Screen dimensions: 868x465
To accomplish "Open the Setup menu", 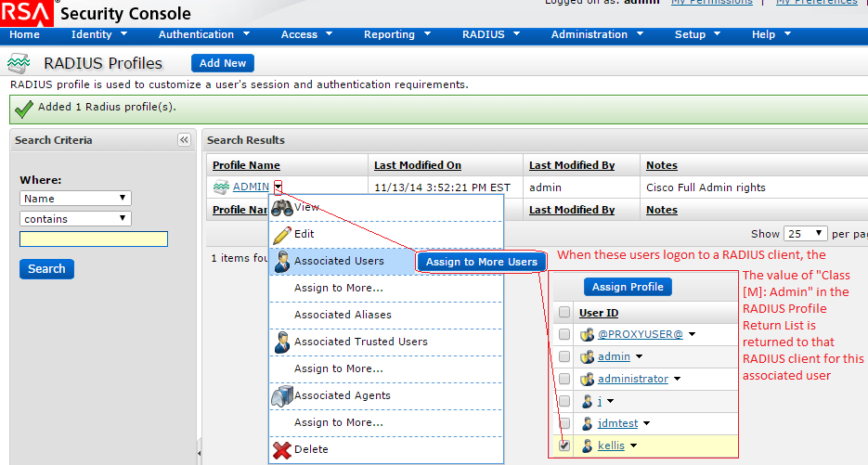I will (x=697, y=34).
